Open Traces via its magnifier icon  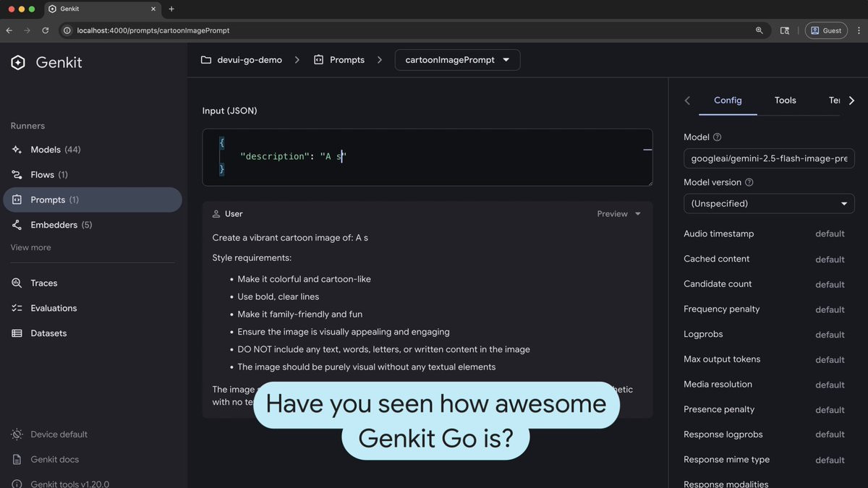pyautogui.click(x=17, y=283)
